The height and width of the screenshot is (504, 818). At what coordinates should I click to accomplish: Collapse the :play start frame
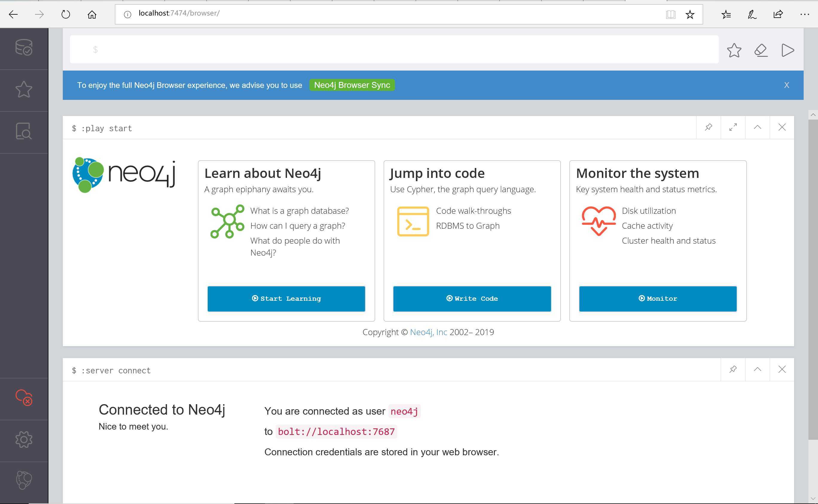[757, 127]
